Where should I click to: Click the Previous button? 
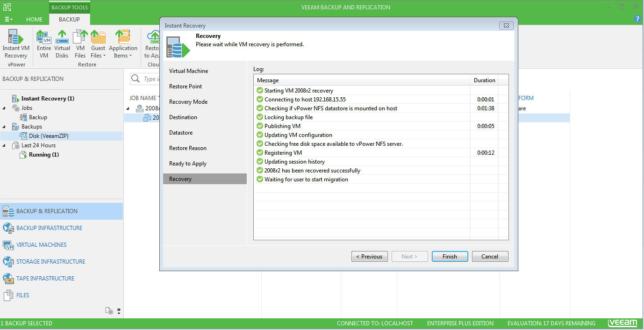[369, 257]
